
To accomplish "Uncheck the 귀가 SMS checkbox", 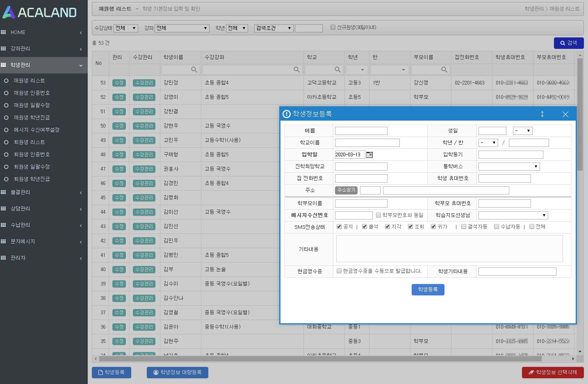I will 433,226.
